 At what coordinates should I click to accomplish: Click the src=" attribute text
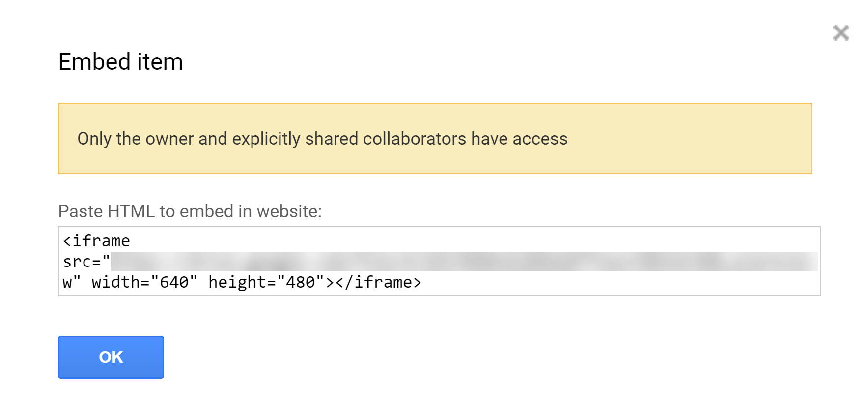point(86,262)
